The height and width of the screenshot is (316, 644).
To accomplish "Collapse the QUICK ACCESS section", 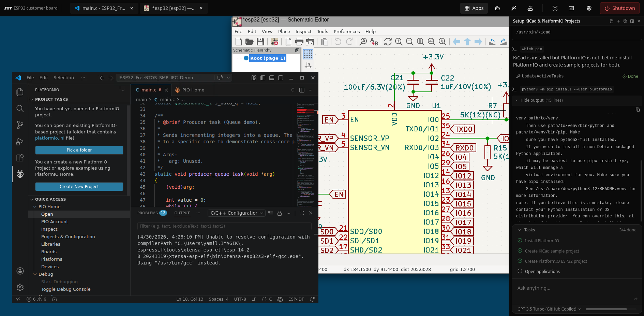I will coord(32,199).
